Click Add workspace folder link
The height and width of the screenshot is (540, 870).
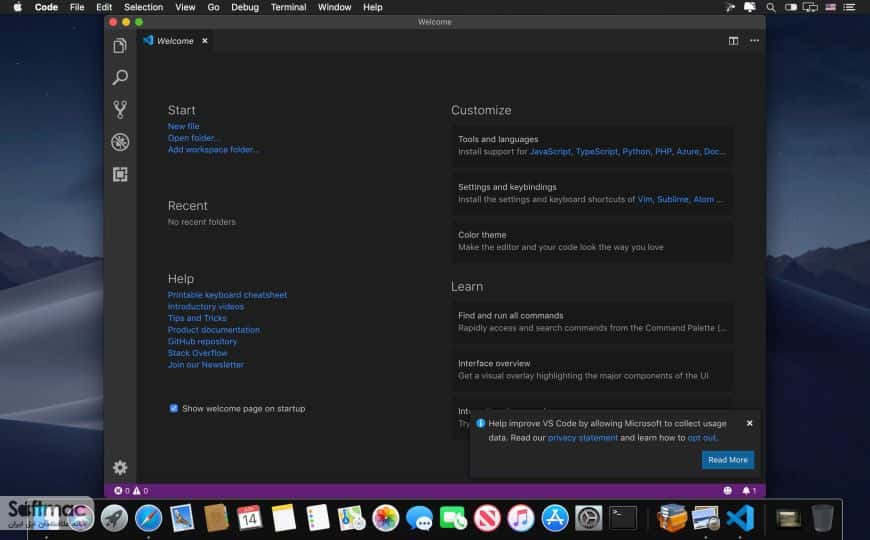click(x=213, y=149)
